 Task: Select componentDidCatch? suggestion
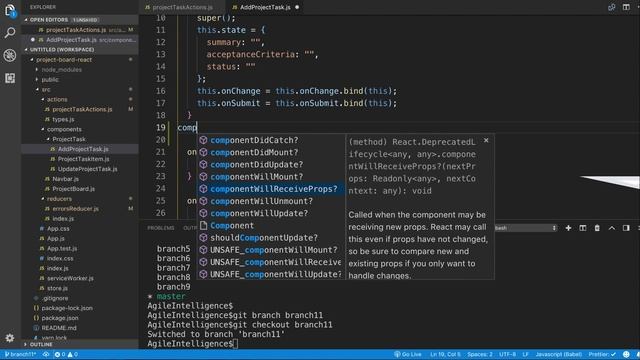(x=271, y=140)
